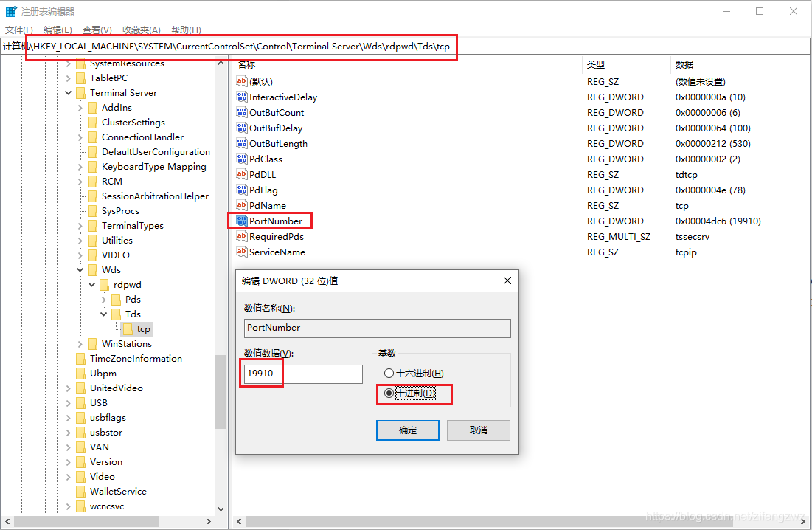Confirm the dialog with 确定 button

(x=408, y=430)
